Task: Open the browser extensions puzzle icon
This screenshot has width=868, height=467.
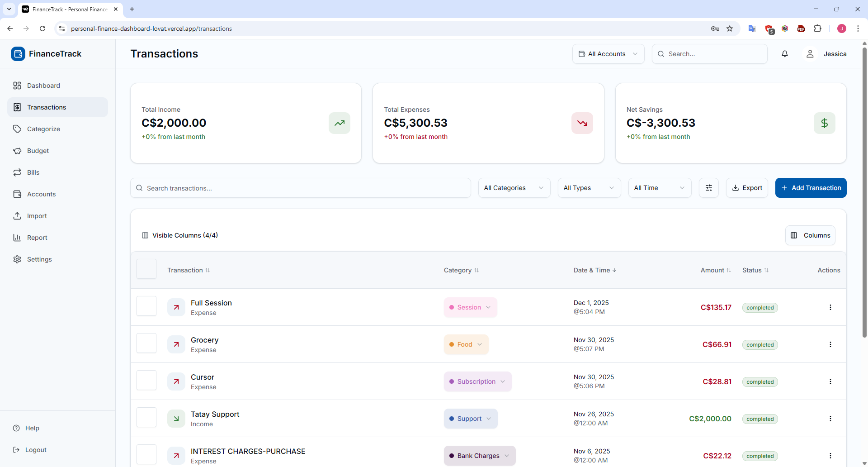Action: 817,29
